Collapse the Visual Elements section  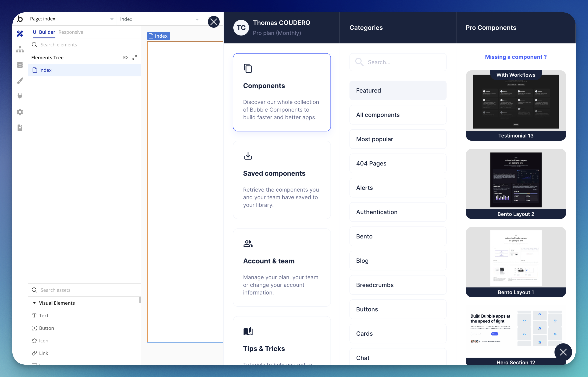(x=34, y=303)
